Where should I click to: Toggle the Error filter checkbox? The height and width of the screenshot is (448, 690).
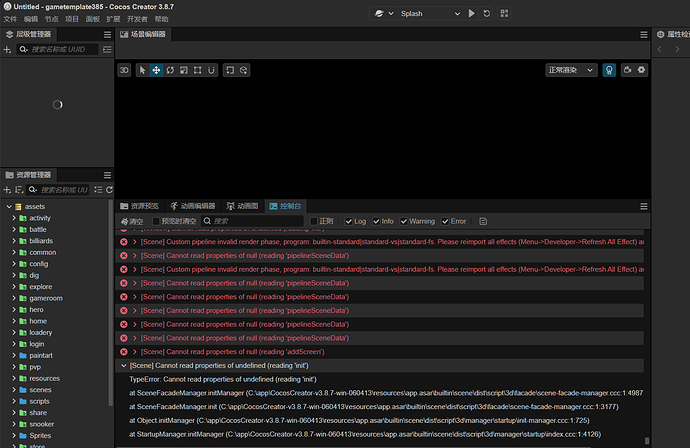click(x=445, y=221)
